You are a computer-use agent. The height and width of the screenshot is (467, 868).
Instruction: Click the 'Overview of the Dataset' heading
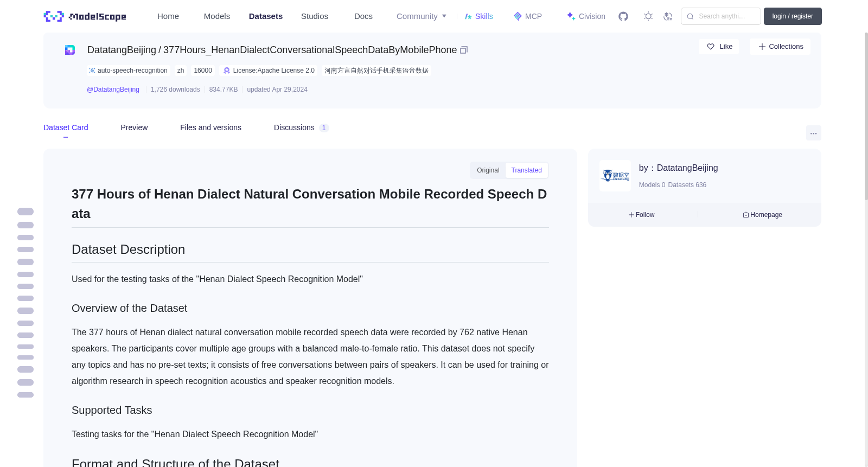[x=129, y=308]
